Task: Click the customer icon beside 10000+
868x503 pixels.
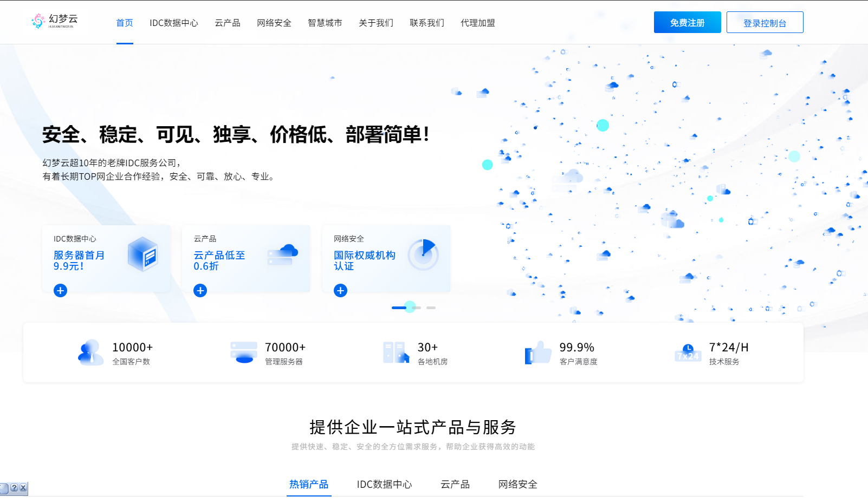Action: 90,353
